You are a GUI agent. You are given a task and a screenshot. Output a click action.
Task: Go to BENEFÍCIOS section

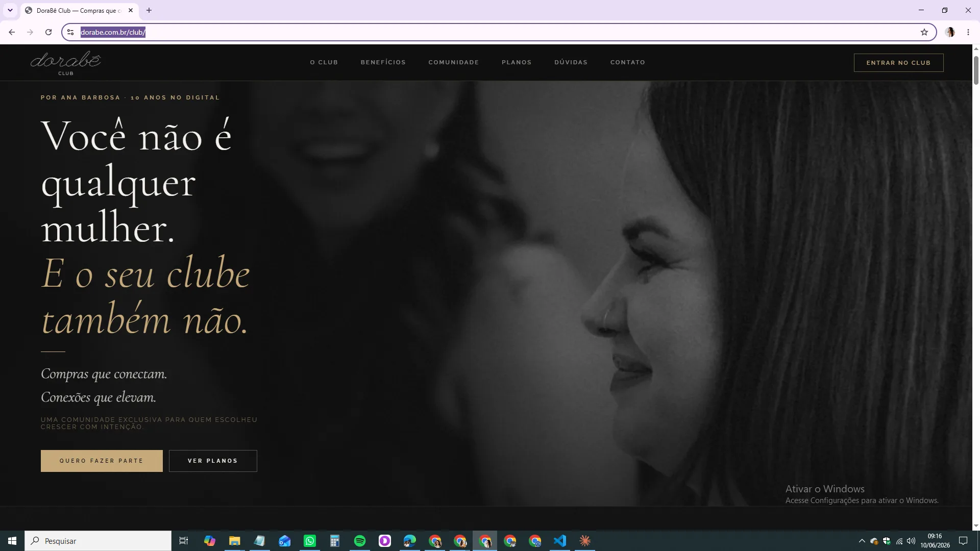(x=383, y=62)
